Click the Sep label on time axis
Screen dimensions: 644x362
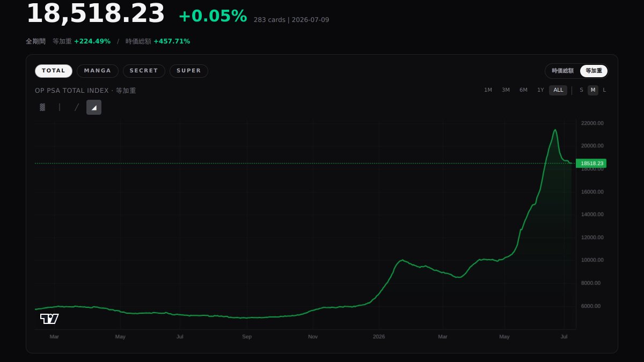pyautogui.click(x=247, y=337)
